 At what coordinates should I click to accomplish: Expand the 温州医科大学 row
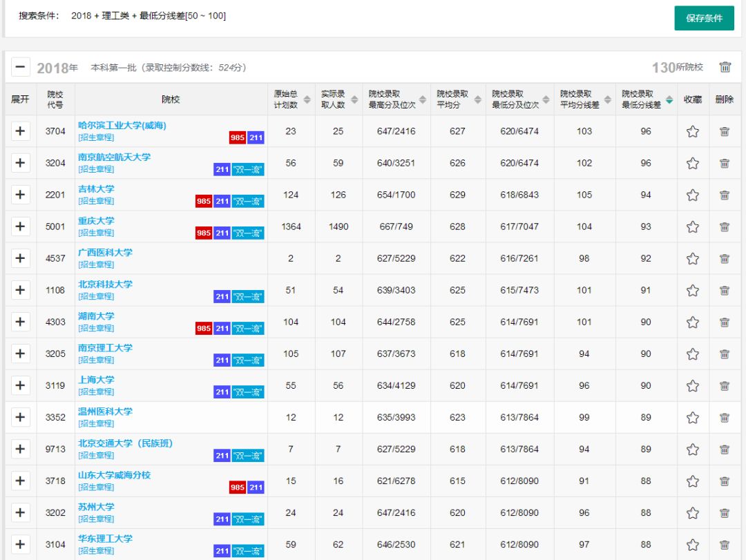click(21, 417)
